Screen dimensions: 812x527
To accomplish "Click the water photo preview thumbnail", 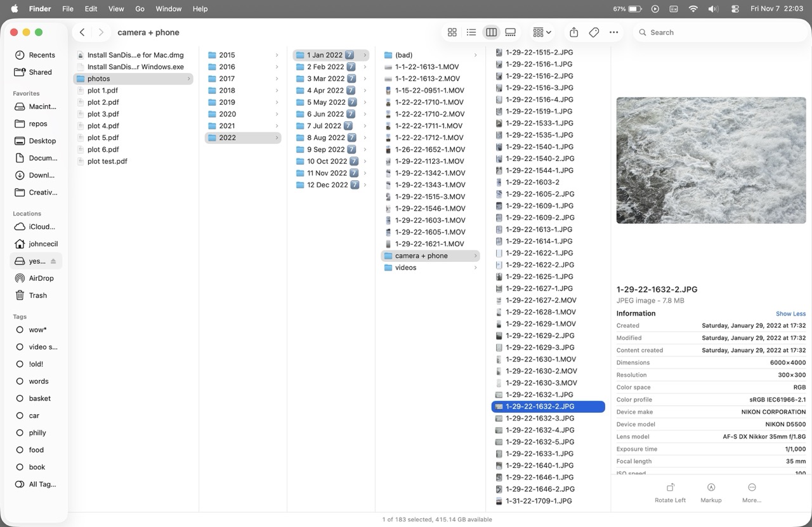I will 711,160.
